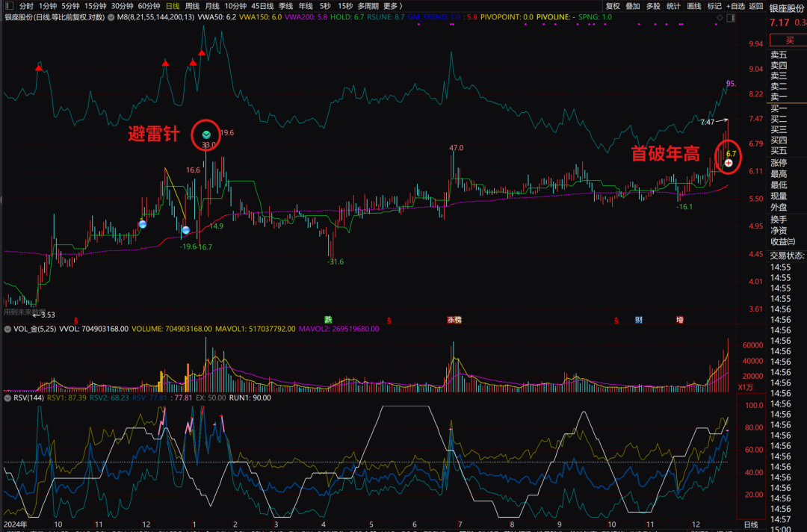
Task: Click the 7.47 high price label
Action: coord(707,123)
